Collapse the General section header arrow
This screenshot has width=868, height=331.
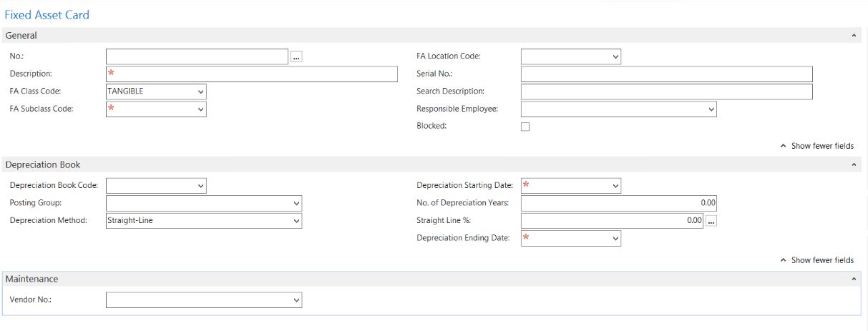point(853,35)
